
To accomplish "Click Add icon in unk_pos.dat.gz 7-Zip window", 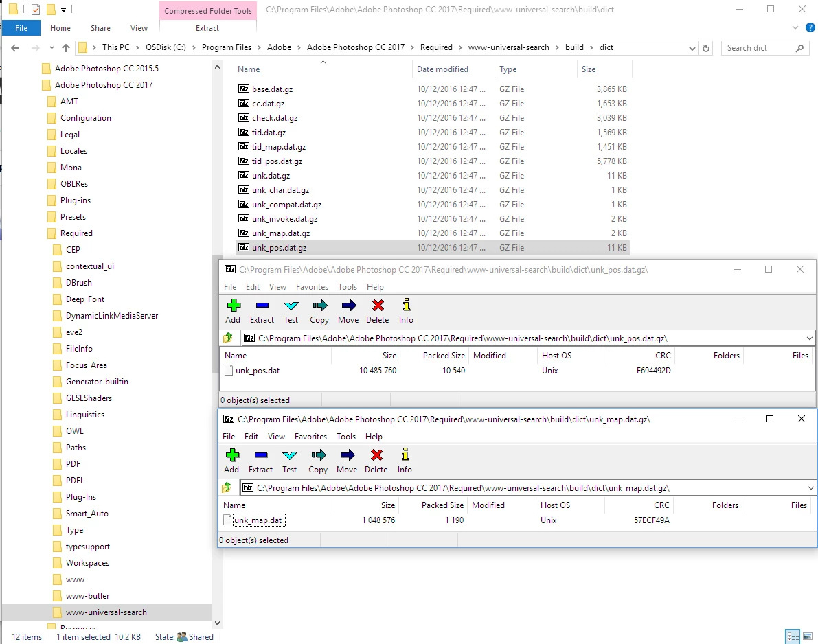I will tap(234, 306).
